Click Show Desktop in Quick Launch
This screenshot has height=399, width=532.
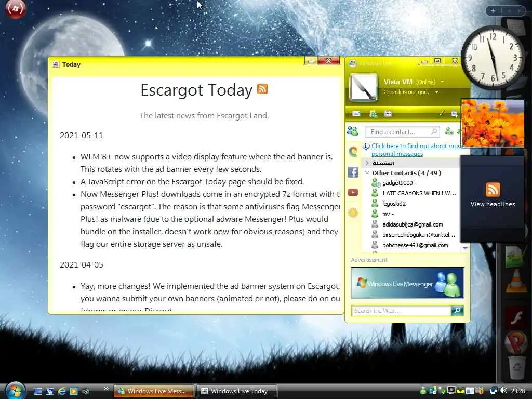pos(37,391)
